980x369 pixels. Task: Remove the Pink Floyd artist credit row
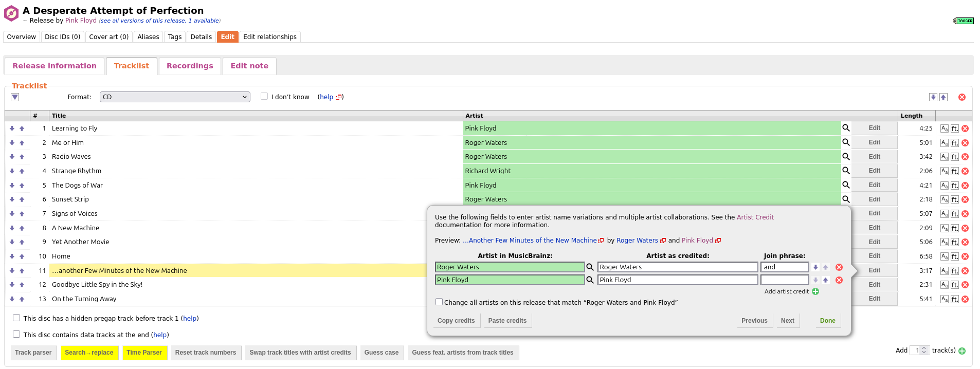pos(839,280)
